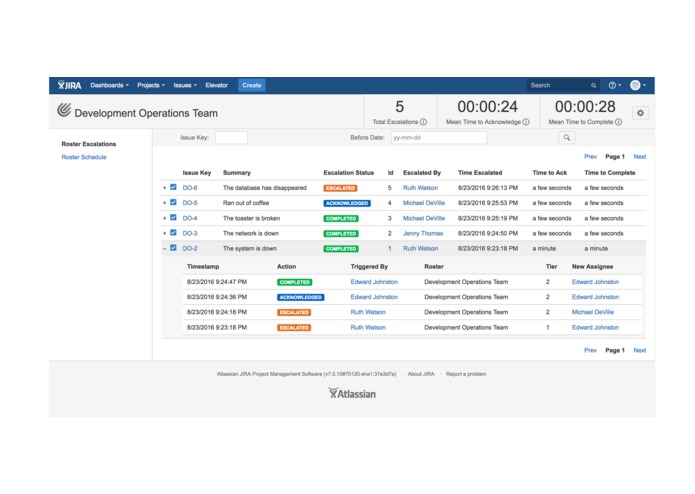This screenshot has height=494, width=695.
Task: Click About JIRA footer link
Action: 421,374
